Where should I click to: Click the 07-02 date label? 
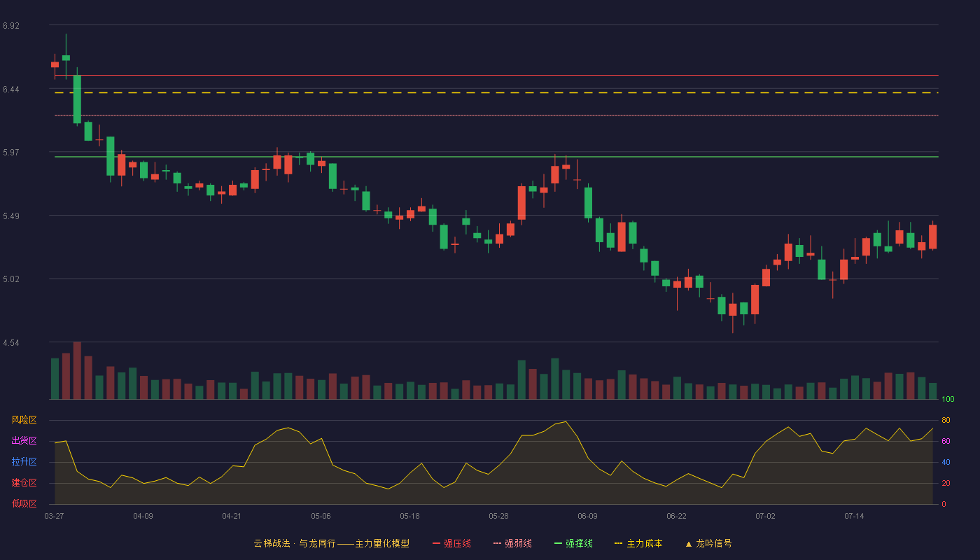[765, 516]
